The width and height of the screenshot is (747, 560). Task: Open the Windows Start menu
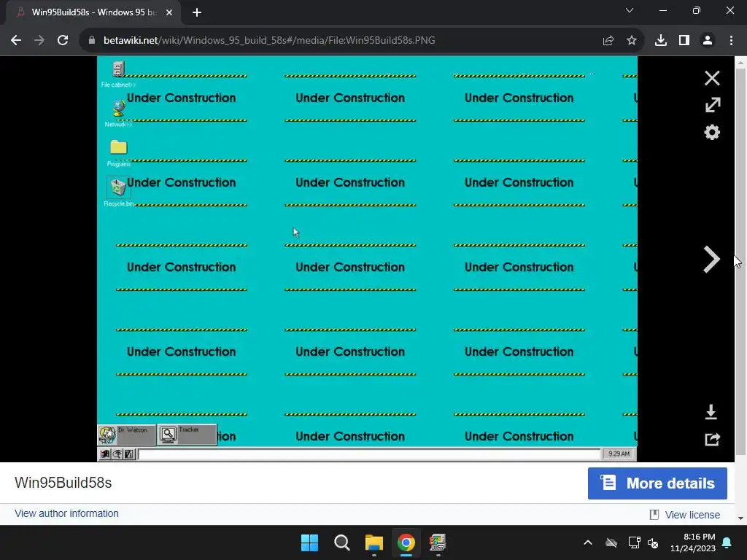309,542
